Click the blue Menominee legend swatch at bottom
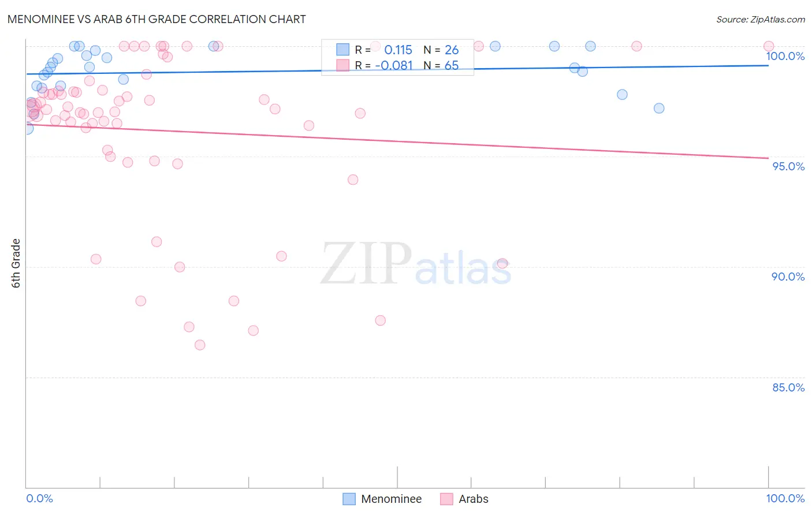 (x=349, y=499)
